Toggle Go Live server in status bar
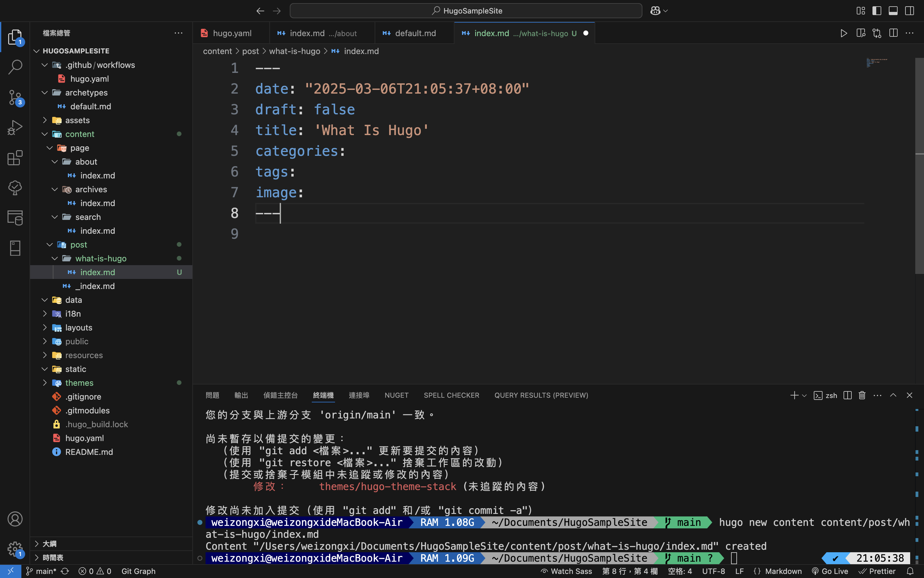Image resolution: width=924 pixels, height=578 pixels. coord(830,571)
